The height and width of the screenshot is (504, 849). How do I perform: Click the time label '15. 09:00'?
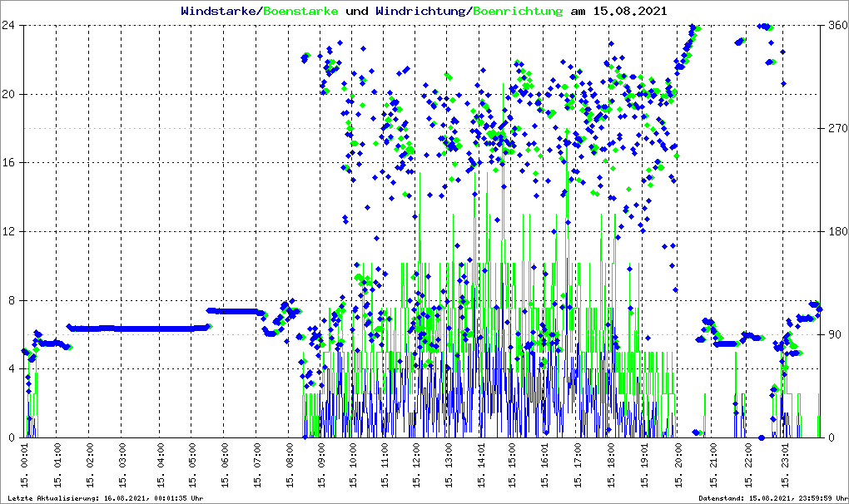321,465
